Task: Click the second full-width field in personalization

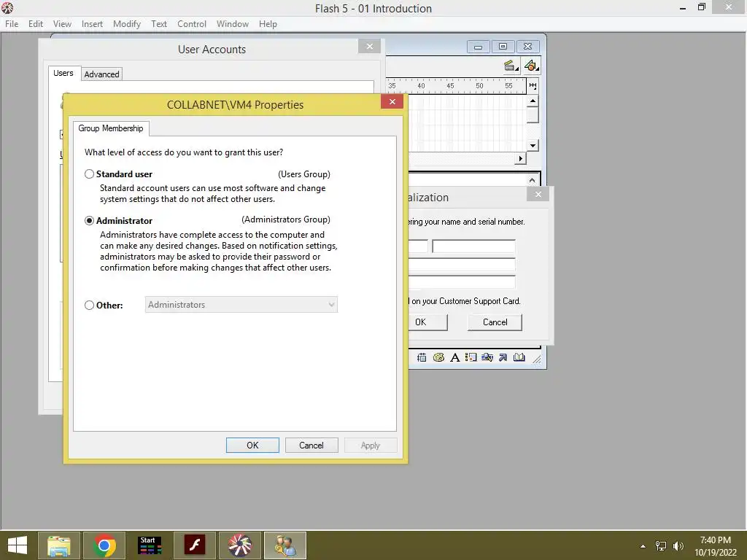Action: (462, 265)
